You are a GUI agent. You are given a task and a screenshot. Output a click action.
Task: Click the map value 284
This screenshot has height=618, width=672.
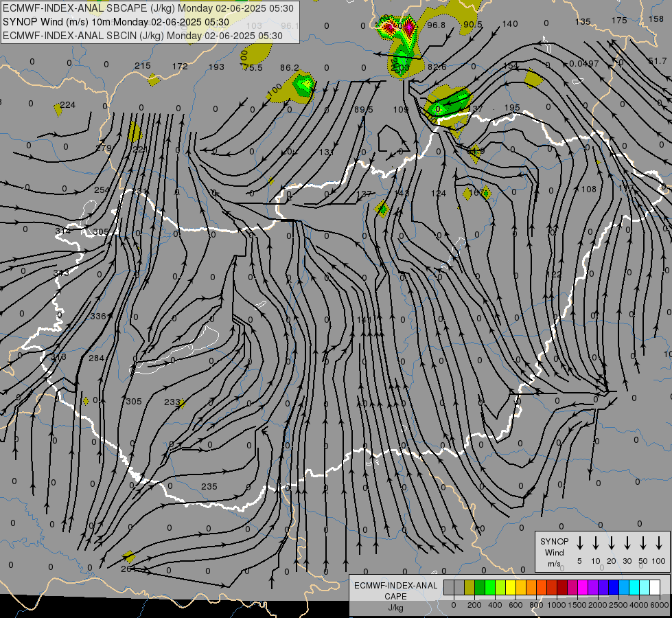[96, 358]
